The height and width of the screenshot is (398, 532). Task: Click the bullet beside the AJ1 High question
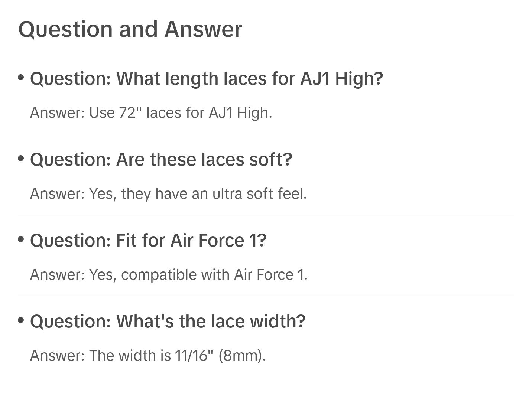(21, 78)
